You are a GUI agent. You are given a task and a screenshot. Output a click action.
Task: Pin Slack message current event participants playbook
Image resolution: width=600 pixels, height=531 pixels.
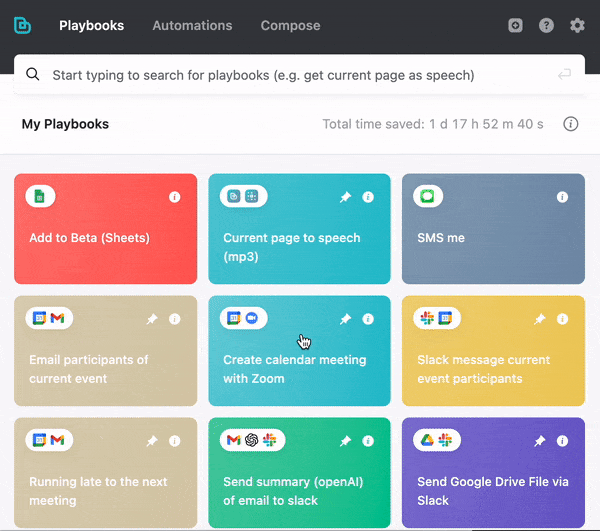coord(540,319)
